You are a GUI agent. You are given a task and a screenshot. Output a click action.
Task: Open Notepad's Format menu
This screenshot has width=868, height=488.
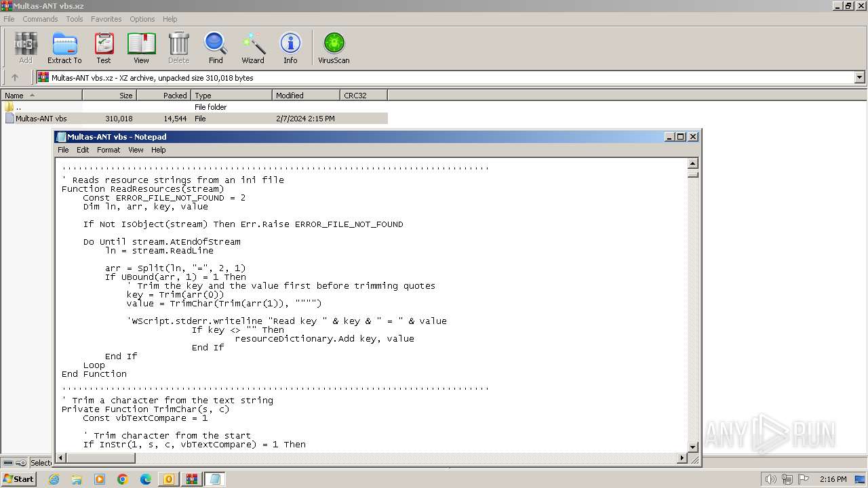pos(108,150)
